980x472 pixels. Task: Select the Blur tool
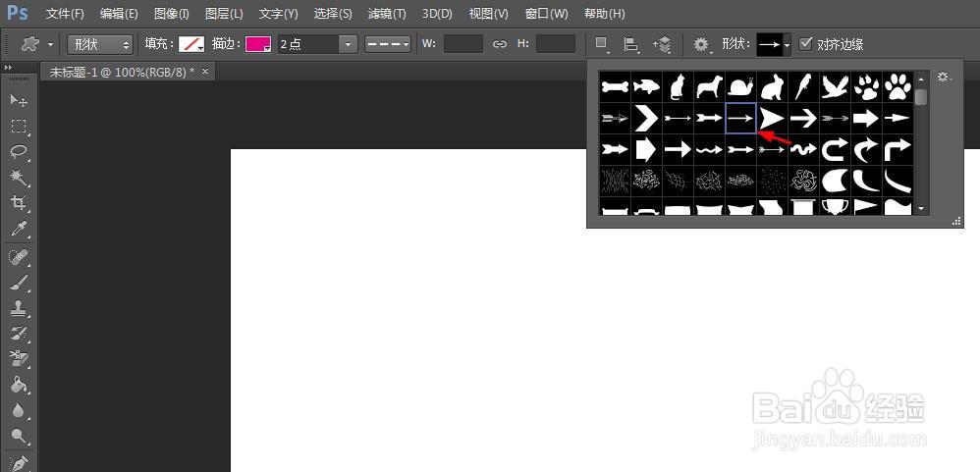[x=19, y=410]
